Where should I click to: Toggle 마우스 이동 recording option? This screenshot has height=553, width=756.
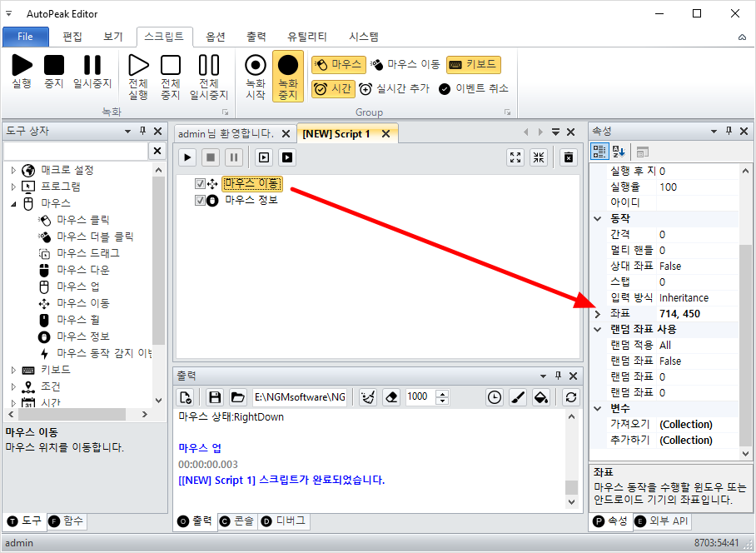click(x=405, y=65)
